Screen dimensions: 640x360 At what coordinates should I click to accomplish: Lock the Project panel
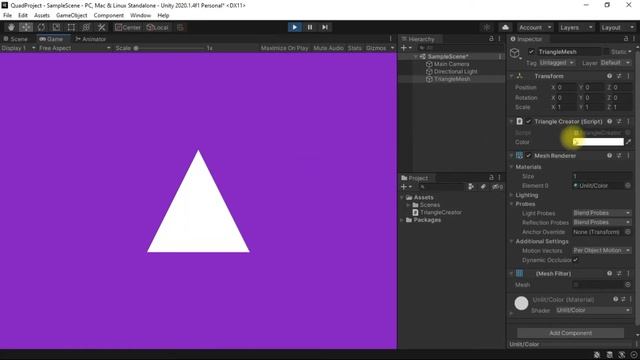tap(491, 177)
